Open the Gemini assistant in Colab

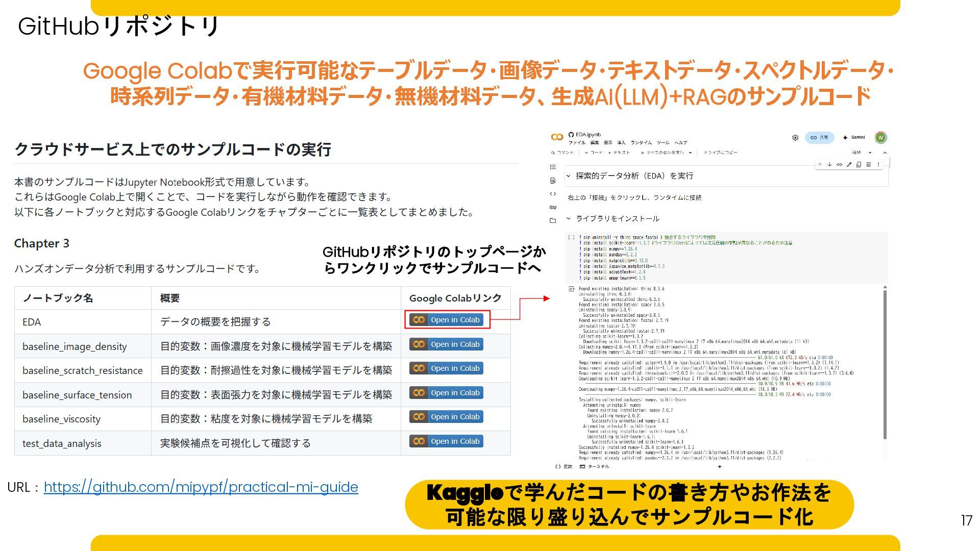[854, 137]
